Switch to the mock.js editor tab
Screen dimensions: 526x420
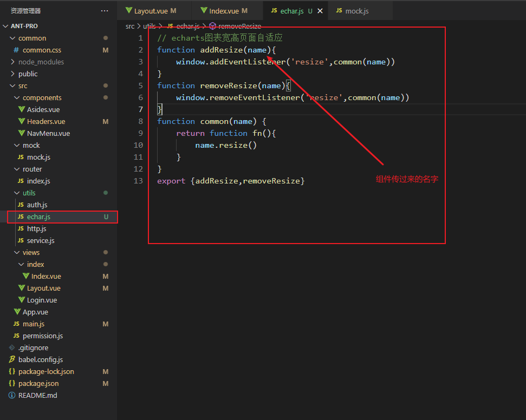pyautogui.click(x=360, y=11)
